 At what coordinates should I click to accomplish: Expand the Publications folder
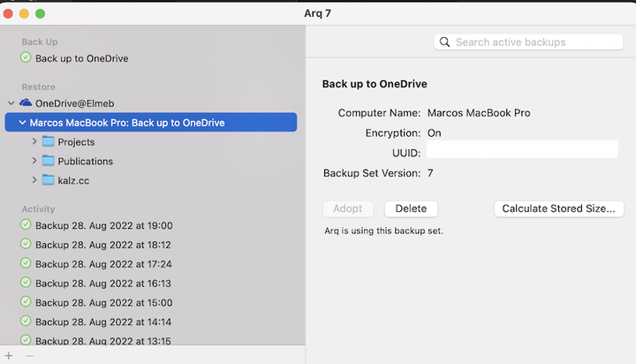(34, 161)
